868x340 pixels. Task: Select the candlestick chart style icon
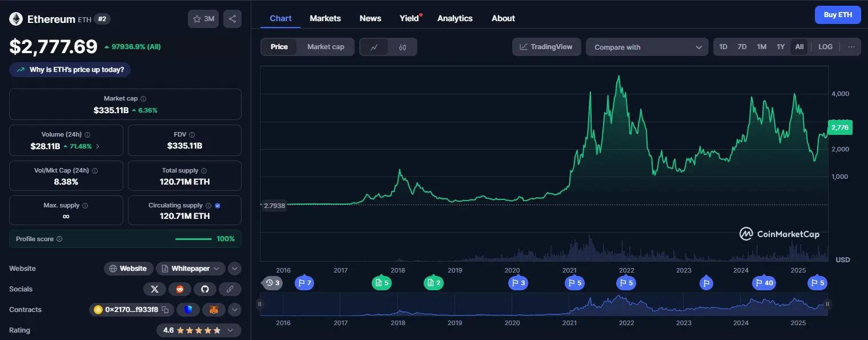[x=403, y=47]
